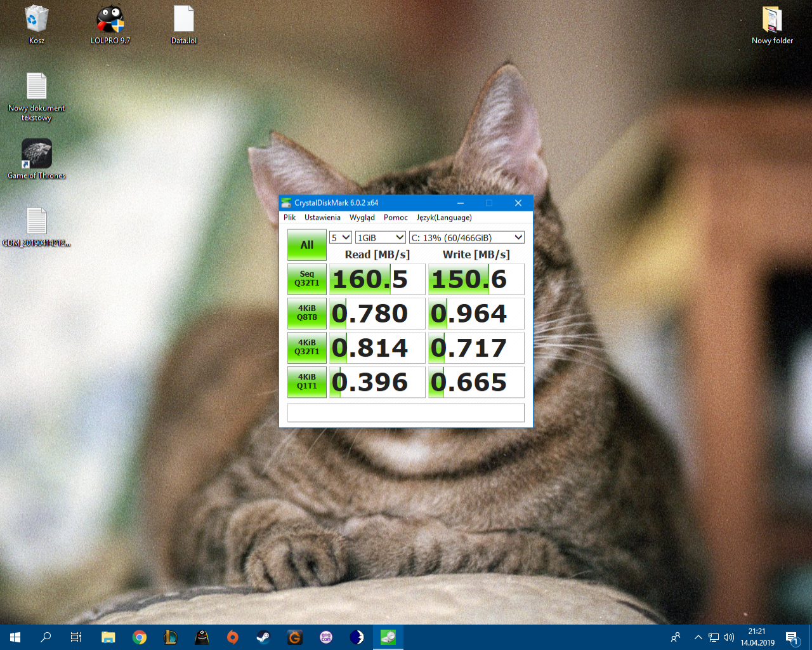This screenshot has height=650, width=812.
Task: Open the drive C: selection dropdown
Action: coord(467,237)
